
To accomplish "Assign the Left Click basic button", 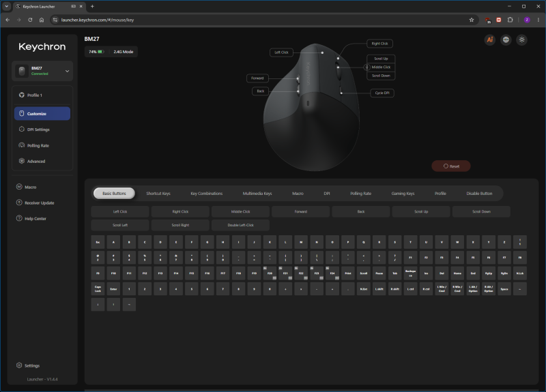I will [120, 211].
